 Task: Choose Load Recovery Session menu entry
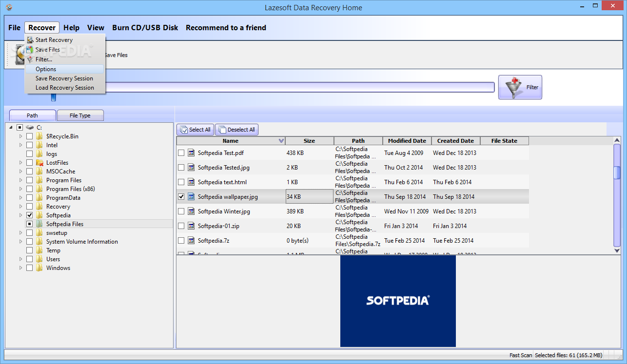64,88
